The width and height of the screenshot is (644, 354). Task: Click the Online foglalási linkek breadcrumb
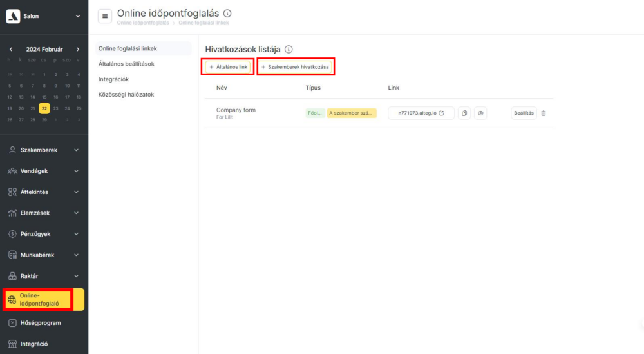[204, 23]
